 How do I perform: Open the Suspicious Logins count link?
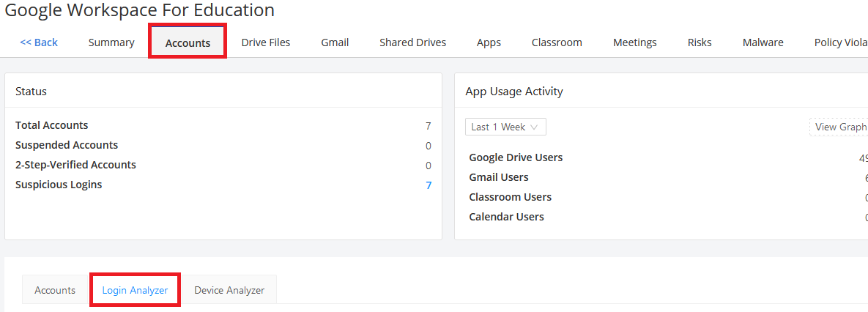coord(429,185)
